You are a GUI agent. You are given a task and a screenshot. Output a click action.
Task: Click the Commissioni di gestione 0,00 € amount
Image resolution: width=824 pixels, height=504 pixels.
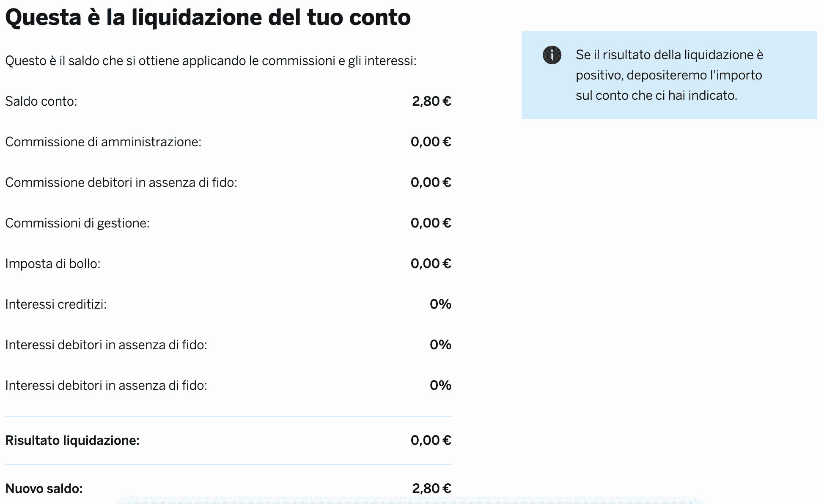(x=431, y=223)
